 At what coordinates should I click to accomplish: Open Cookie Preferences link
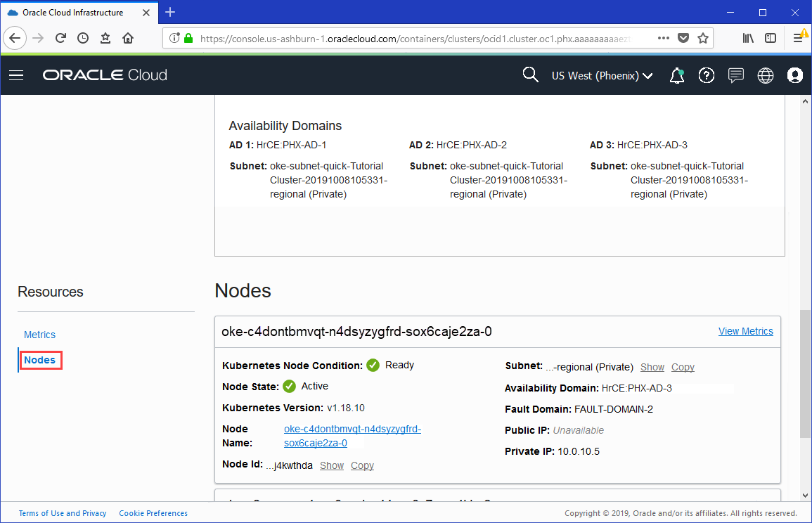(153, 513)
